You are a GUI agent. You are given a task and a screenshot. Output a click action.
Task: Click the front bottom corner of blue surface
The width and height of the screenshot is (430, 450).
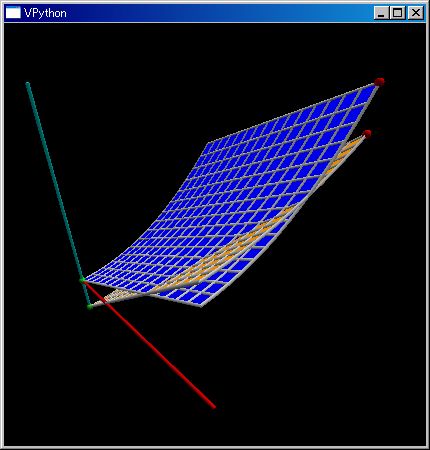pos(201,305)
